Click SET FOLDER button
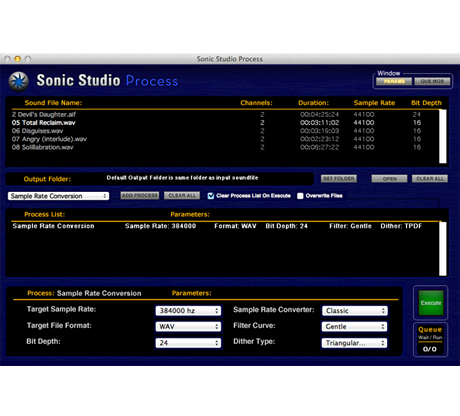This screenshot has width=460, height=416. coord(339,179)
